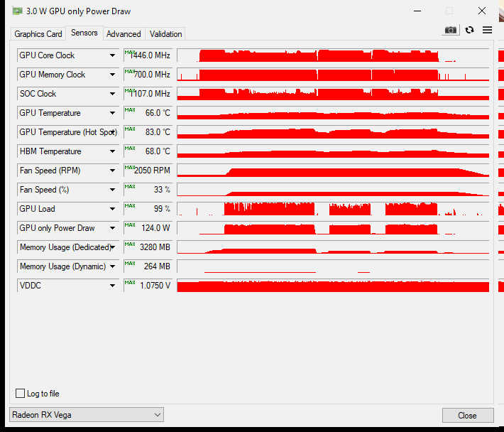The width and height of the screenshot is (504, 432).
Task: Click the VDDC voltage history graph
Action: click(333, 286)
